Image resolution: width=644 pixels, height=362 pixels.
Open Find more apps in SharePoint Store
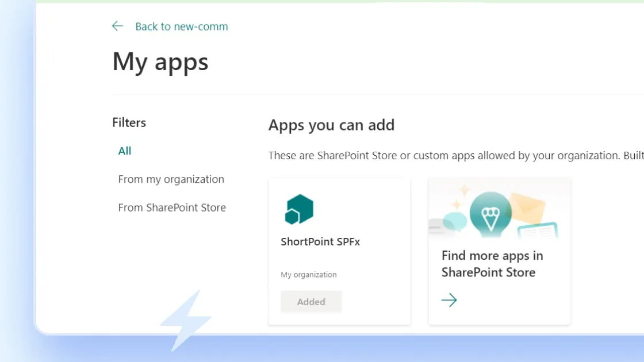pyautogui.click(x=492, y=264)
